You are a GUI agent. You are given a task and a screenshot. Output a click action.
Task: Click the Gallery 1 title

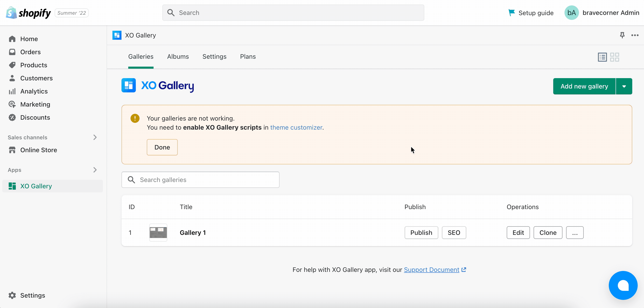(193, 233)
